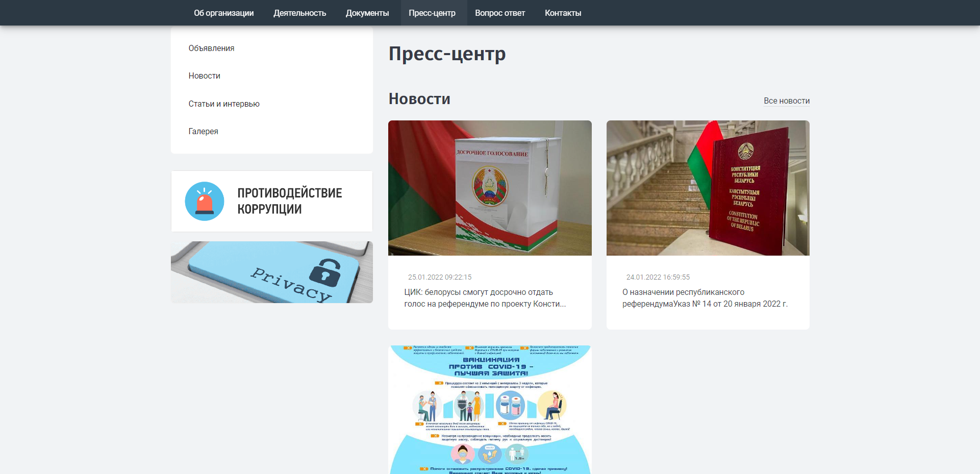Image resolution: width=980 pixels, height=474 pixels.
Task: Open the Constitution book news image
Action: pos(708,188)
